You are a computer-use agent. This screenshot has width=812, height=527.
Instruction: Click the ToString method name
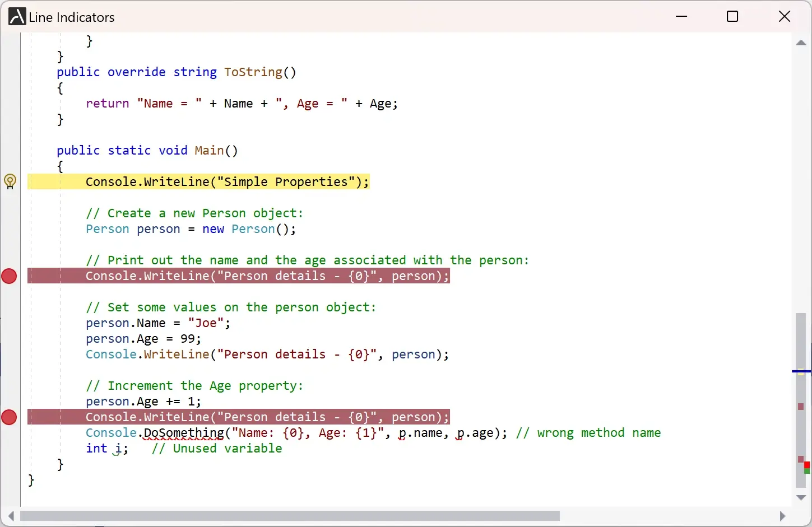coord(253,72)
